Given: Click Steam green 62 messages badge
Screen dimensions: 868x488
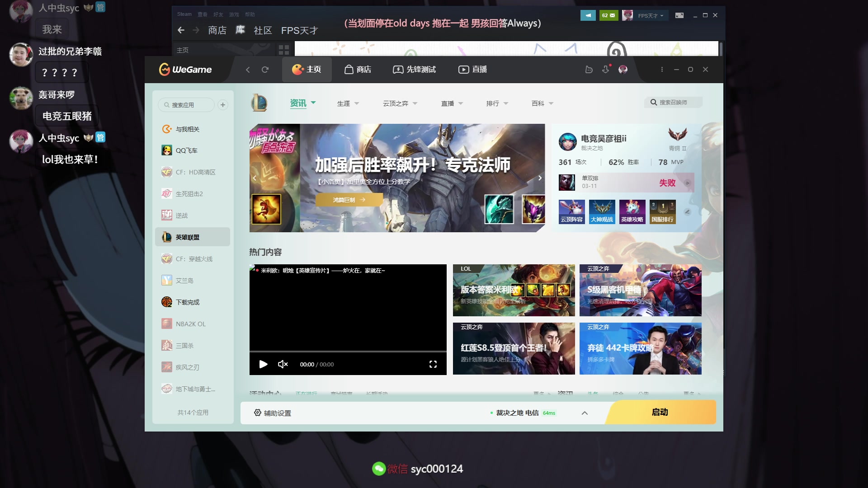Looking at the screenshot, I should (609, 15).
